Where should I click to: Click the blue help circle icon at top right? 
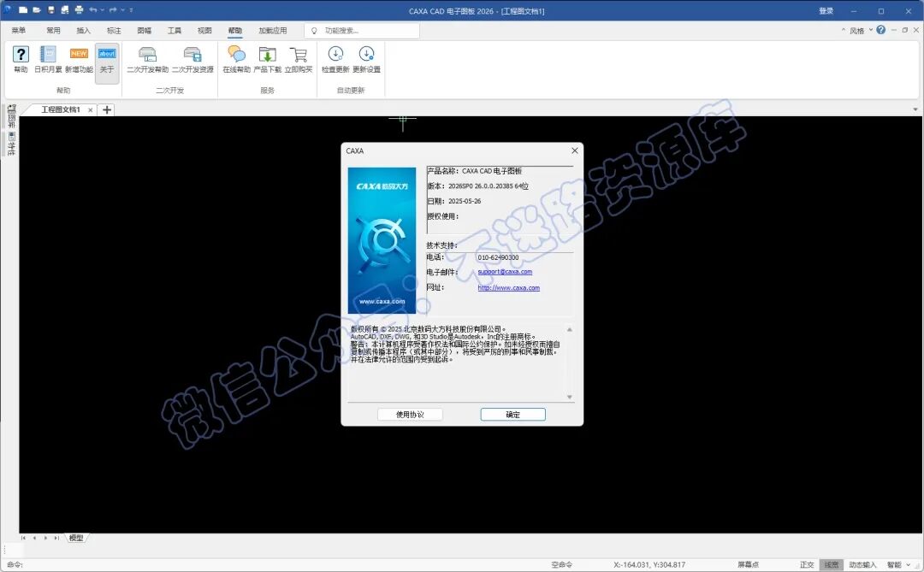881,30
